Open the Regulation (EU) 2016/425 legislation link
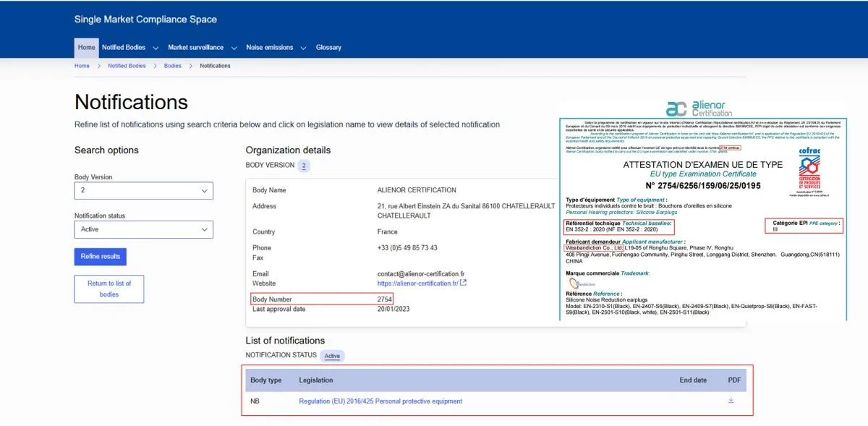Screen dimensions: 868x426 click(380, 401)
